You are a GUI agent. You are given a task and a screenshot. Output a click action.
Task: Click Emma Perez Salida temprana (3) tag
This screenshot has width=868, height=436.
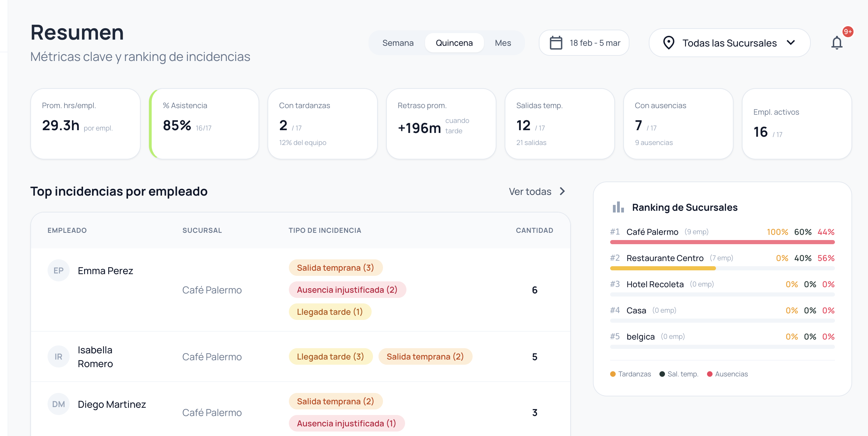click(335, 268)
